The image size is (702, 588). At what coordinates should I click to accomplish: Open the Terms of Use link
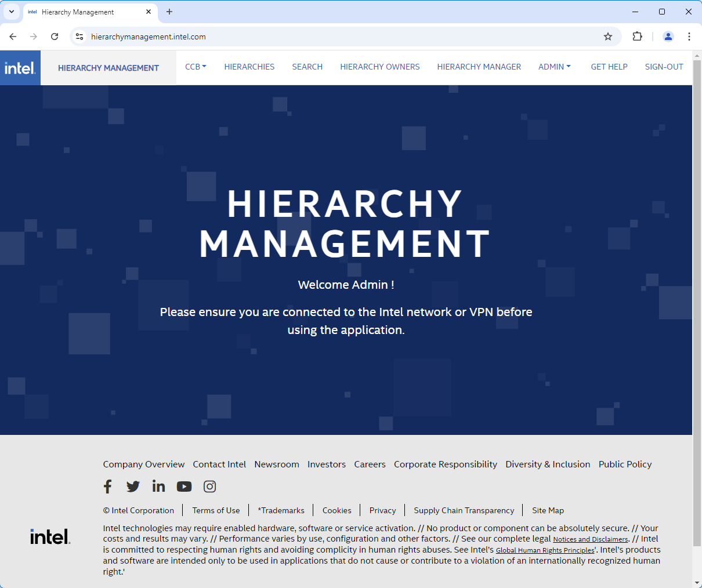tap(216, 510)
